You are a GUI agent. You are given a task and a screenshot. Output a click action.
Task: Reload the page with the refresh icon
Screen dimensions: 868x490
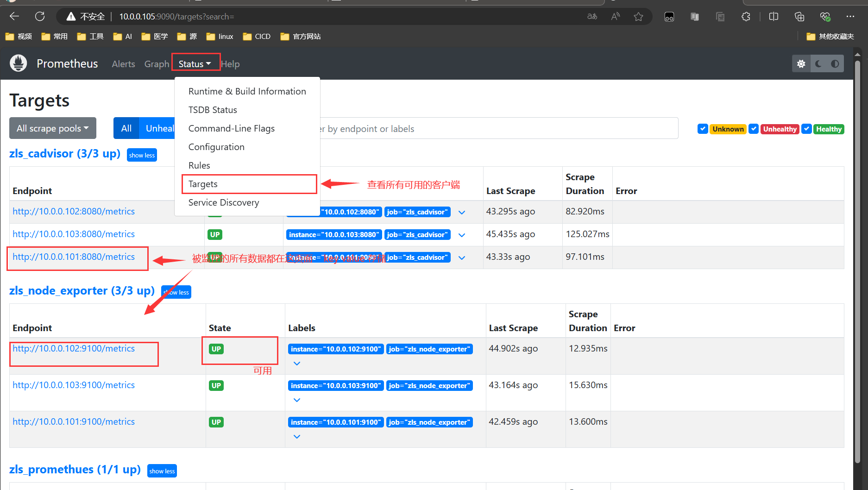pyautogui.click(x=40, y=17)
